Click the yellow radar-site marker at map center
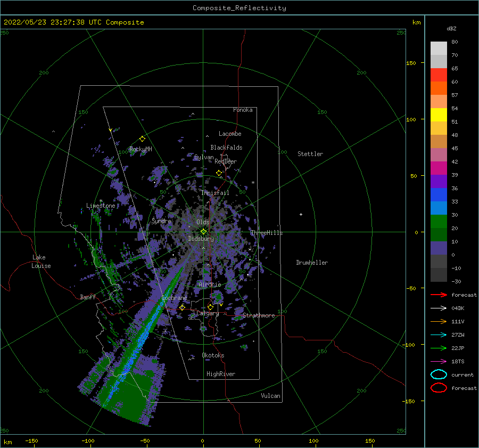Image resolution: width=479 pixels, height=448 pixels. (x=203, y=232)
